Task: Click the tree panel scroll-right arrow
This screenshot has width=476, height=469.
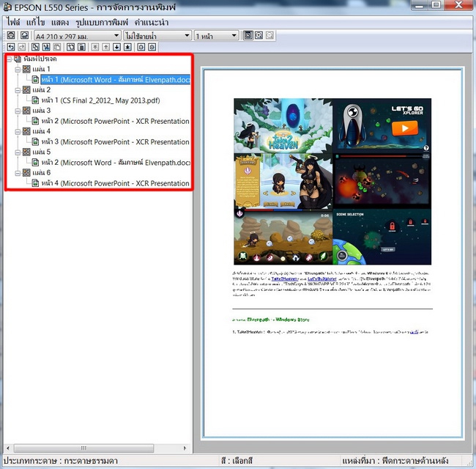Action: (185, 448)
